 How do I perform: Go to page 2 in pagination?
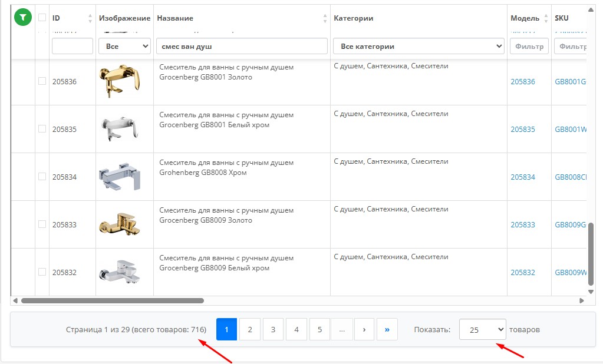250,330
